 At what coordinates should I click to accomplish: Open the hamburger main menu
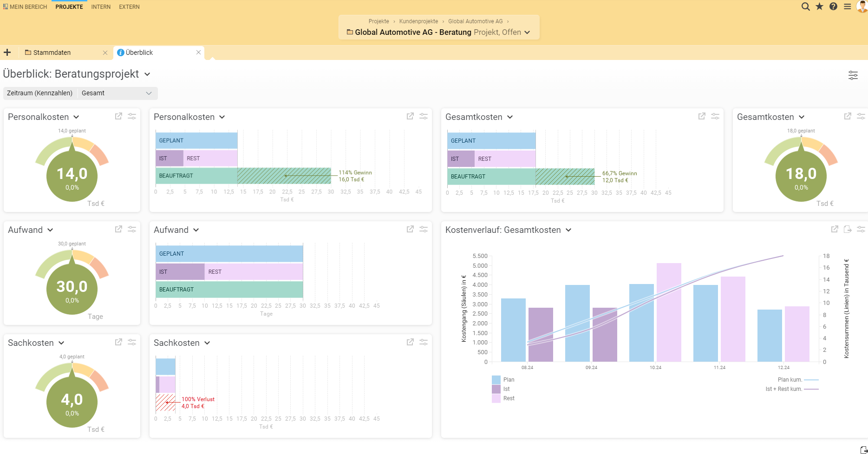[847, 7]
